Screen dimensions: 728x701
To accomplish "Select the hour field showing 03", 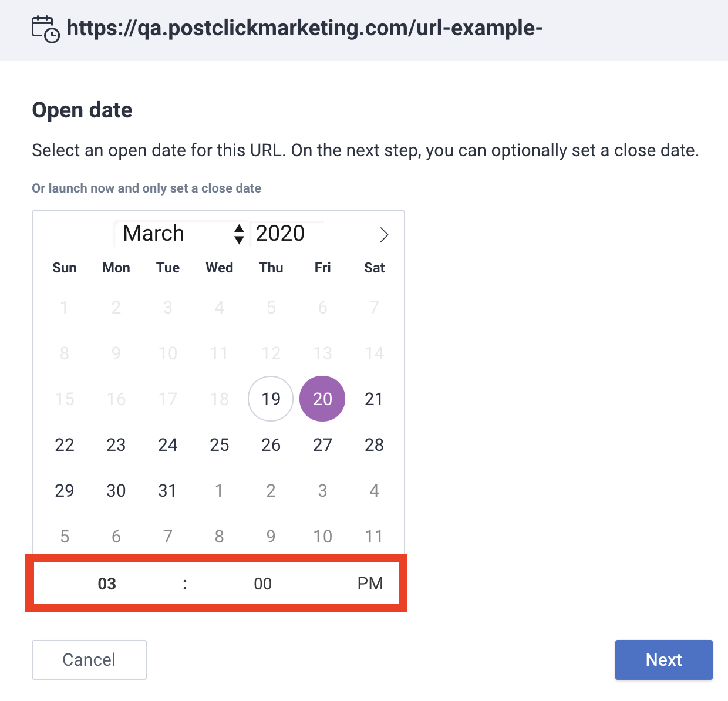I will (107, 584).
